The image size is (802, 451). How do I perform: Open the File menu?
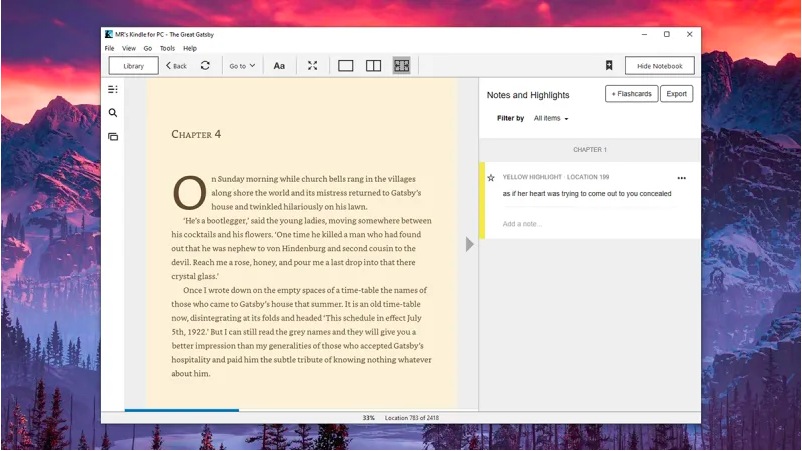[x=109, y=48]
